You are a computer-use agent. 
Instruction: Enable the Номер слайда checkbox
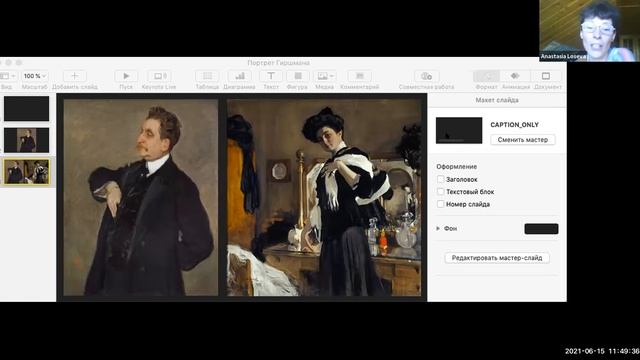coord(440,204)
